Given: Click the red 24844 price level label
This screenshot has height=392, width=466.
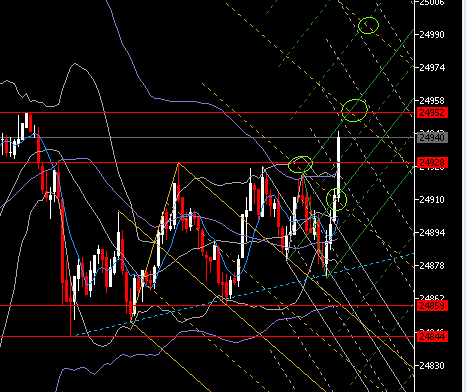Looking at the screenshot, I should tap(432, 337).
